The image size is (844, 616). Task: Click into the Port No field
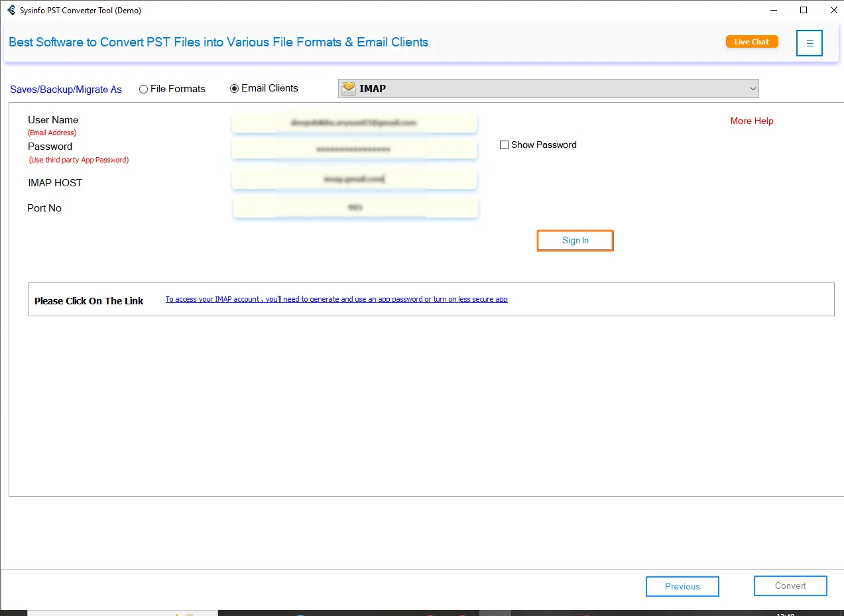[355, 208]
